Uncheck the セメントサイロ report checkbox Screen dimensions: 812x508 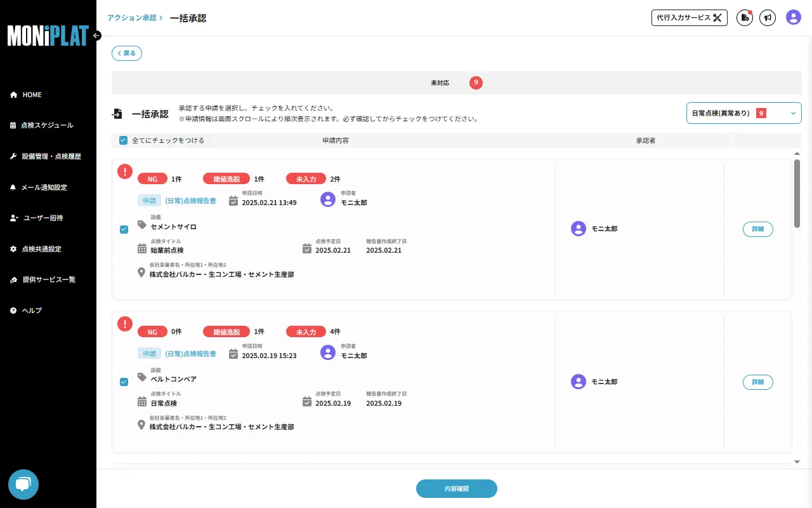(x=124, y=229)
